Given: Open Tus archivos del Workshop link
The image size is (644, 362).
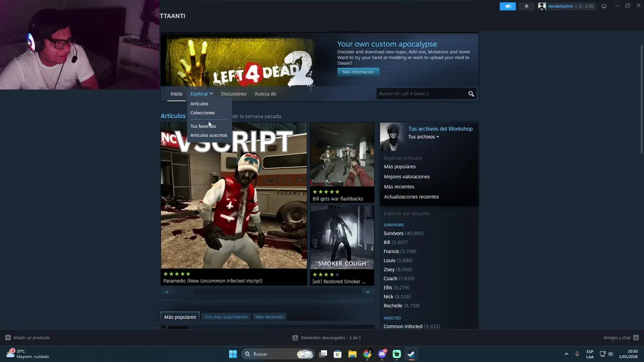Looking at the screenshot, I should pyautogui.click(x=440, y=129).
